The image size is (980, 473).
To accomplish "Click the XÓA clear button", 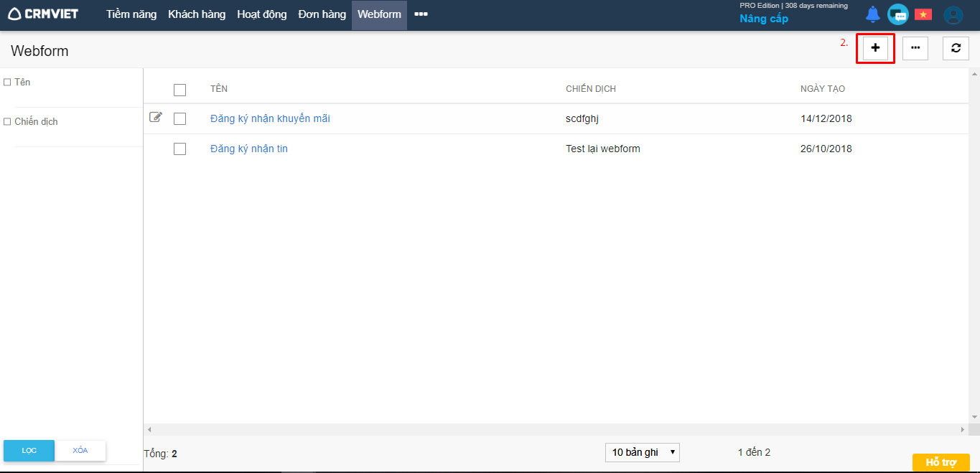I will tap(80, 450).
